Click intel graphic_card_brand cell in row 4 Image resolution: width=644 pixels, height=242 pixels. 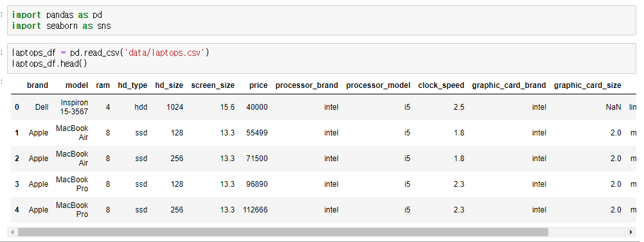[539, 210]
